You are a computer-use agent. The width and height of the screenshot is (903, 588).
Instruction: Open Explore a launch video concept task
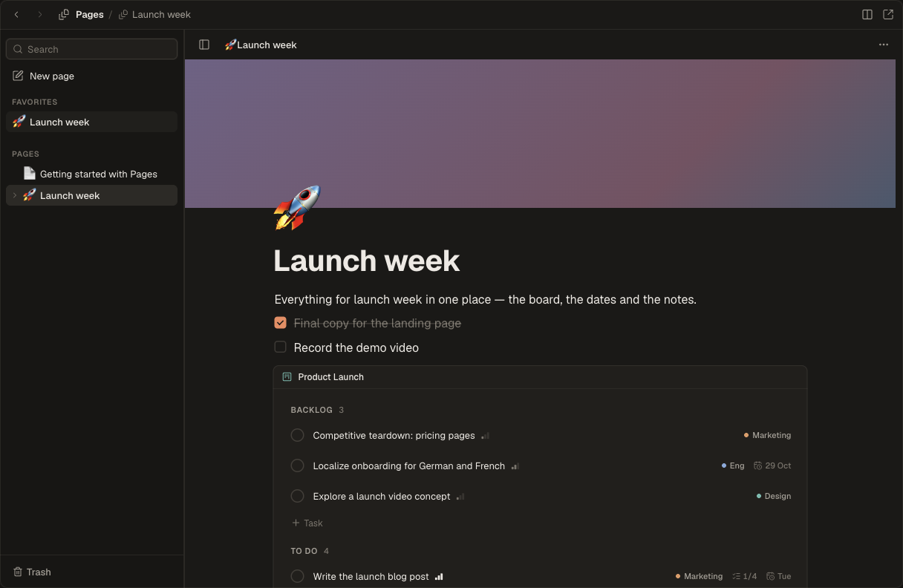tap(381, 496)
